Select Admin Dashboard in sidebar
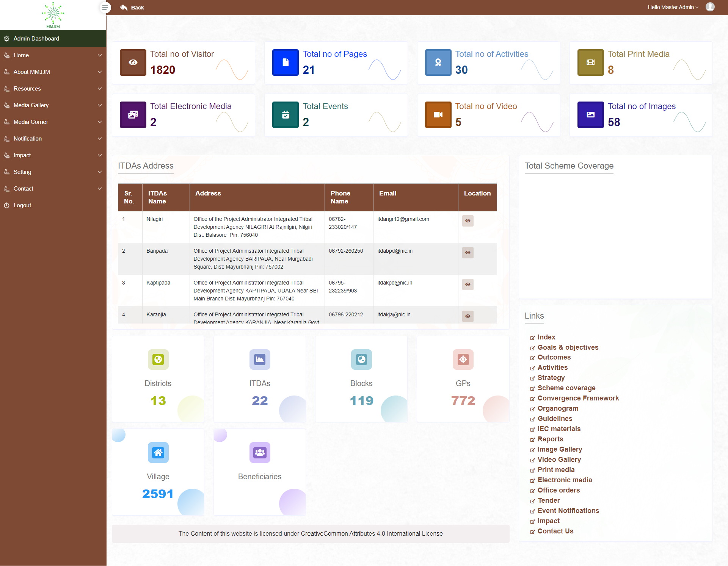Screen dimensions: 728x566 pyautogui.click(x=36, y=39)
